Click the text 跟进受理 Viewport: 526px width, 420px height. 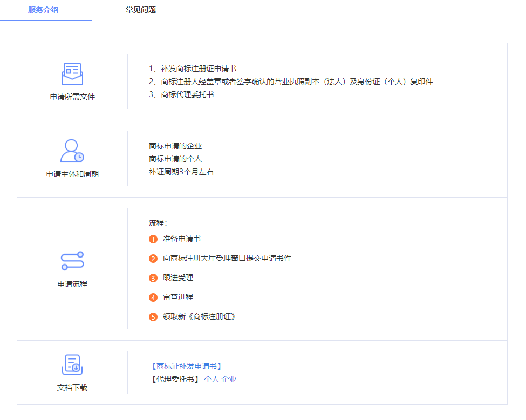[178, 277]
